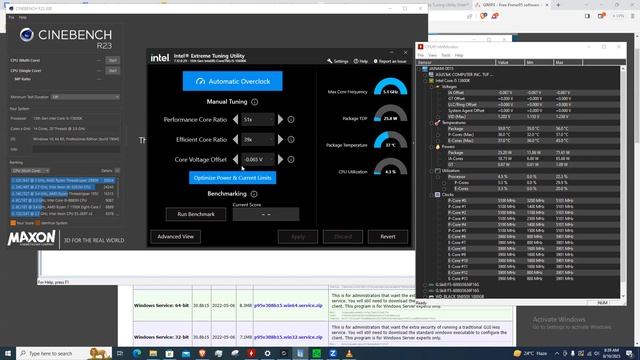Click the taskbar search box

[64, 353]
